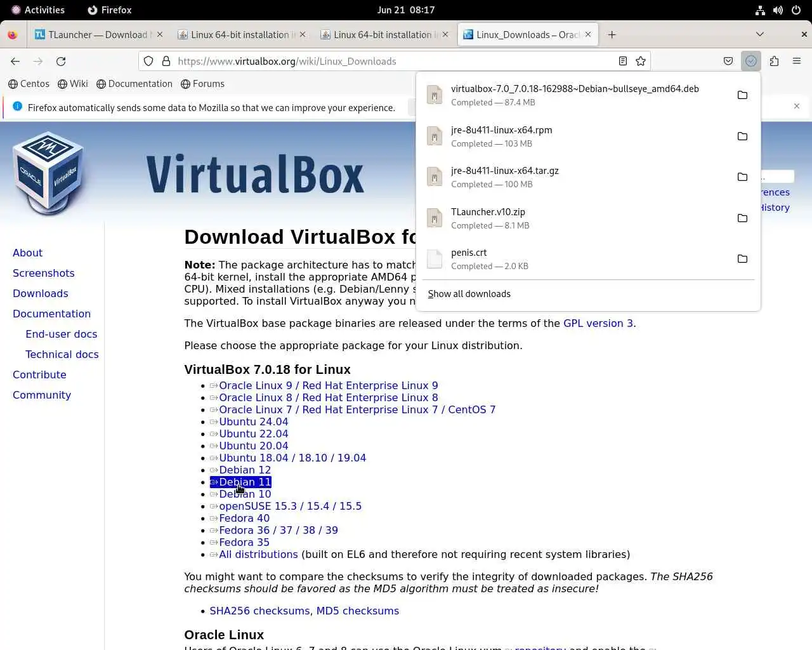Click the pinned Firefox View tab icon
This screenshot has height=650, width=812.
click(x=13, y=34)
